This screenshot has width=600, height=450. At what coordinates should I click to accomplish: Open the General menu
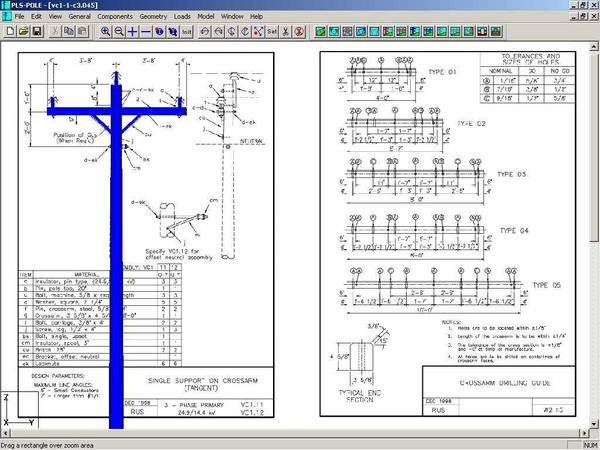pyautogui.click(x=79, y=17)
